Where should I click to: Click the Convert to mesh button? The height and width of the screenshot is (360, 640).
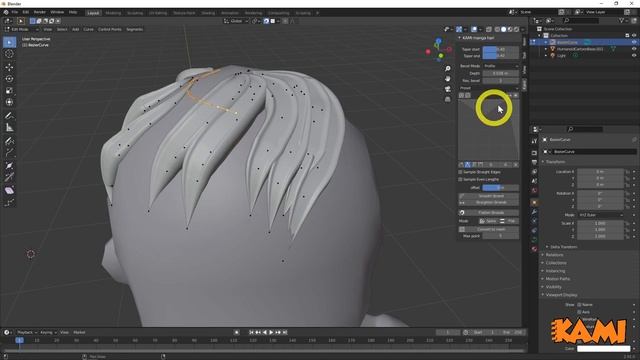489,229
